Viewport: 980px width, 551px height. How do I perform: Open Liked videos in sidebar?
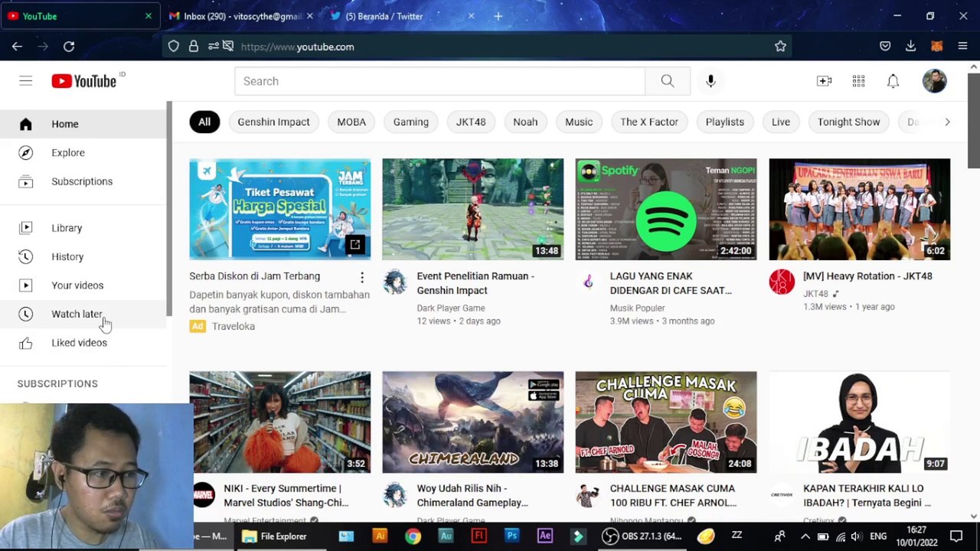(x=83, y=343)
